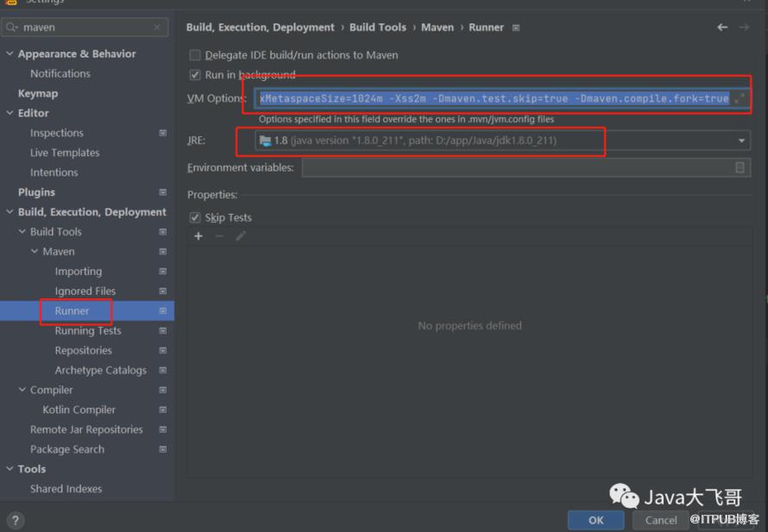Select Running Tests under Maven
Screen dimensions: 768x532
pyautogui.click(x=88, y=331)
